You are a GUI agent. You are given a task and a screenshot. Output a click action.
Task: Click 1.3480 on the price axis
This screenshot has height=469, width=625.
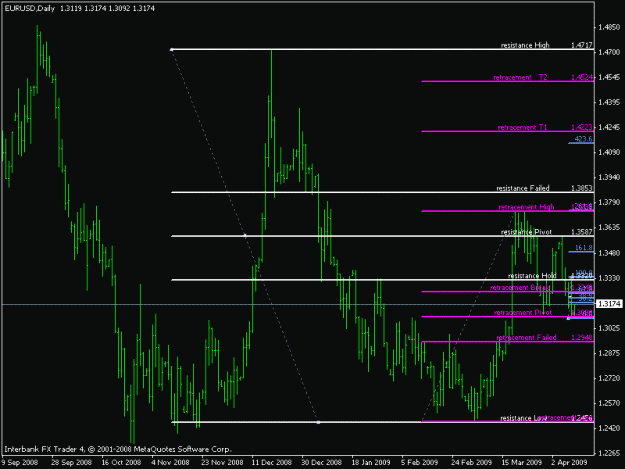609,253
